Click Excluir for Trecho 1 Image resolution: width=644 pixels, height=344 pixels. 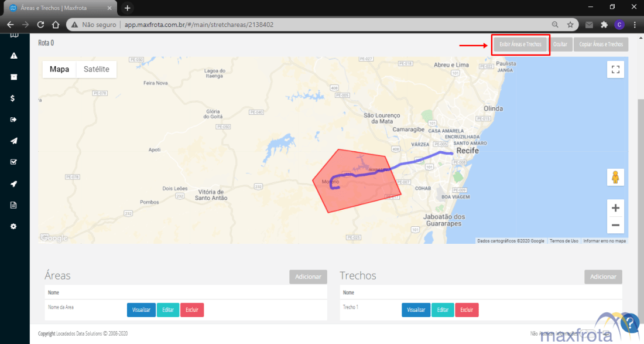point(467,310)
